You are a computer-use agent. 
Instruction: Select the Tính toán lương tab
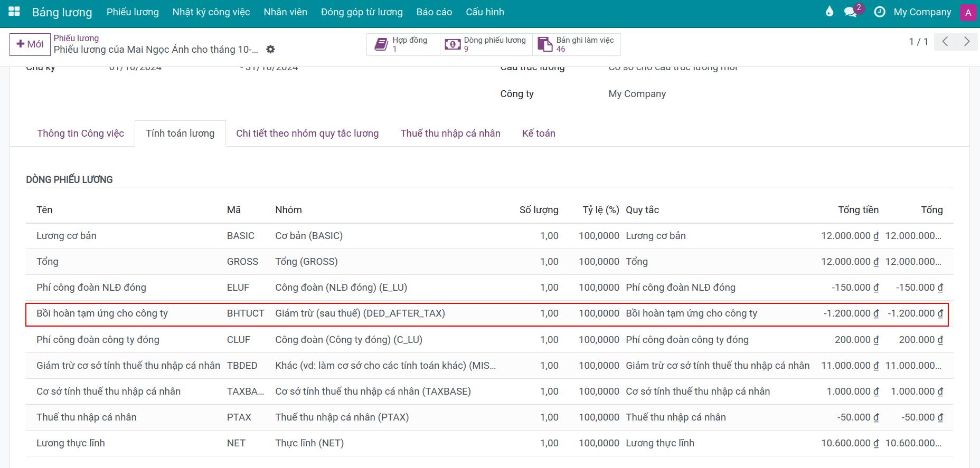180,133
